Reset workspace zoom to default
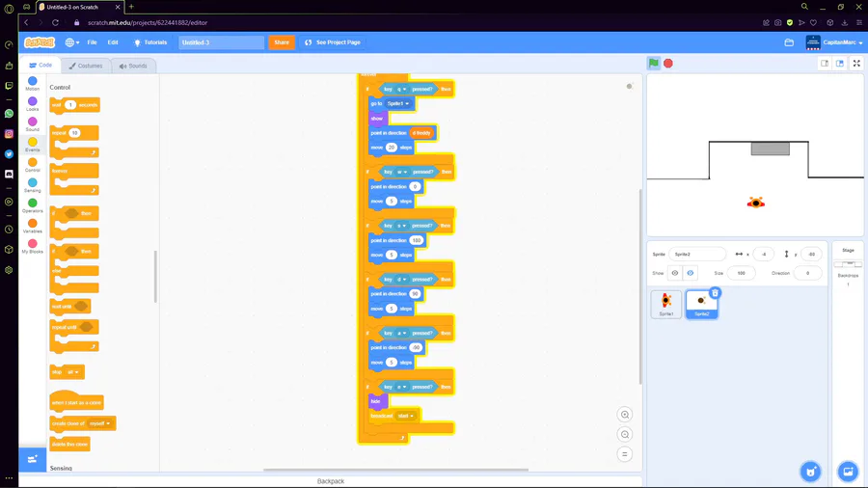This screenshot has width=868, height=488. click(624, 454)
